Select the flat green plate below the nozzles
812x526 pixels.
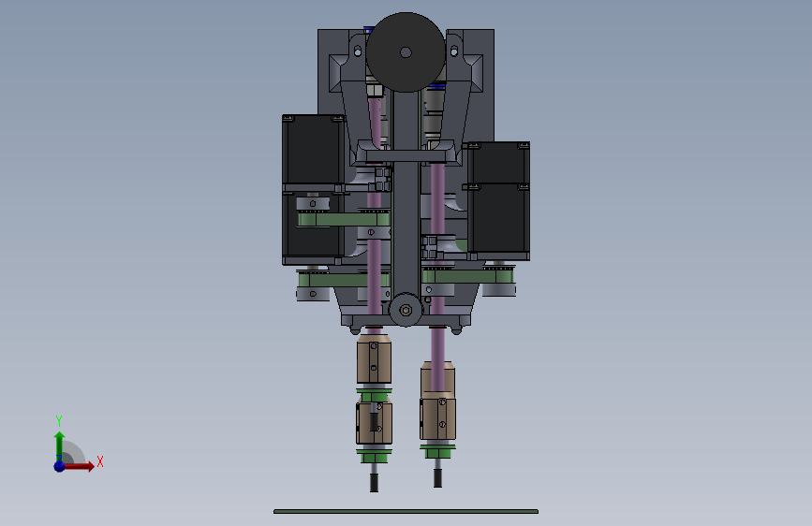coord(406,512)
